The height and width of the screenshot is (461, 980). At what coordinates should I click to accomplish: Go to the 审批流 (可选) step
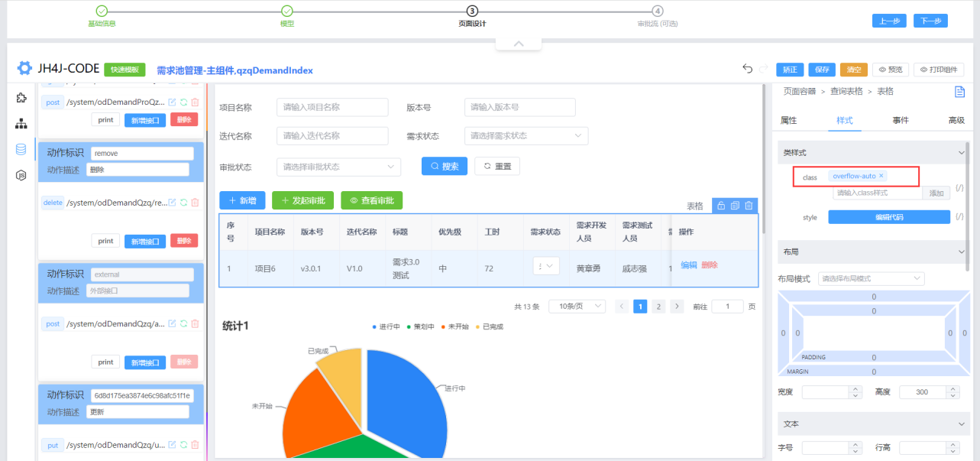click(658, 16)
